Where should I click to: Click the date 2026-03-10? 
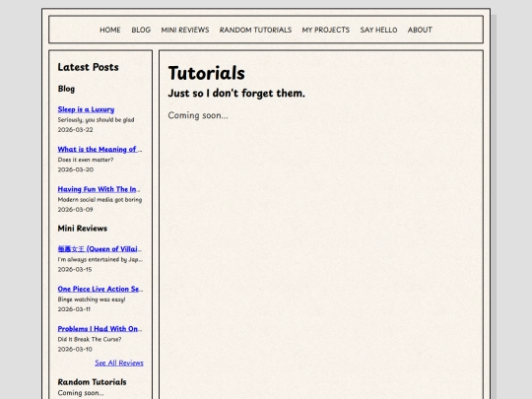(75, 349)
